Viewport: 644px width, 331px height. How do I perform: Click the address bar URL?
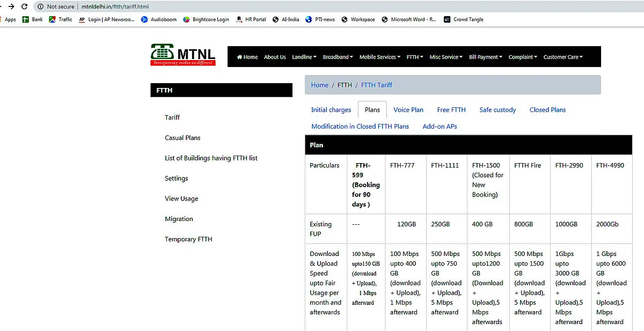[115, 6]
